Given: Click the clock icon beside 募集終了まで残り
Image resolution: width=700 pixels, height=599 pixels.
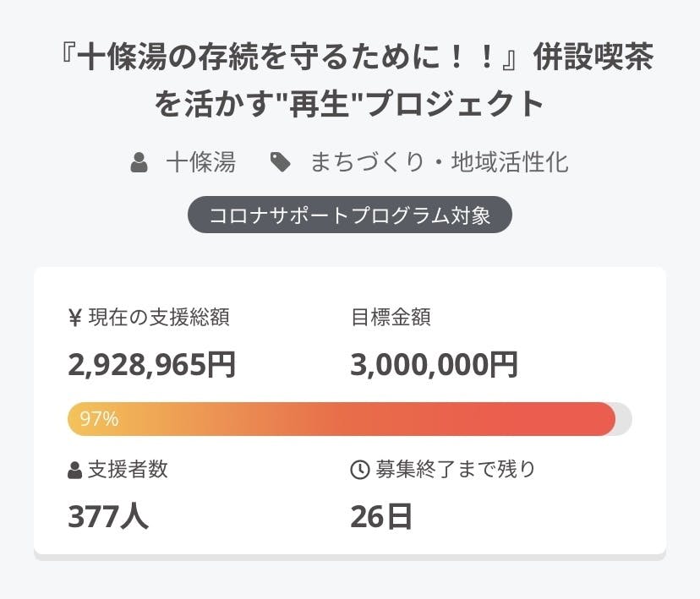Looking at the screenshot, I should tap(359, 471).
